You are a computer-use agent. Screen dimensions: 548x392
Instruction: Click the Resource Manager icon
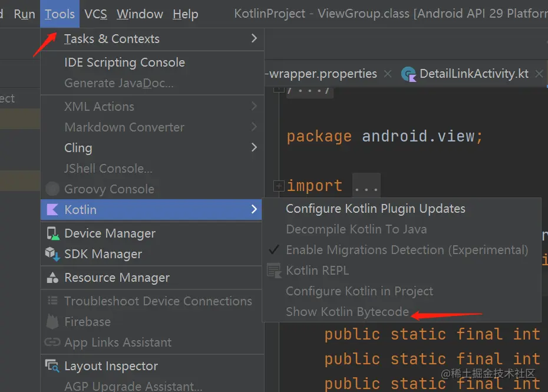pyautogui.click(x=53, y=278)
